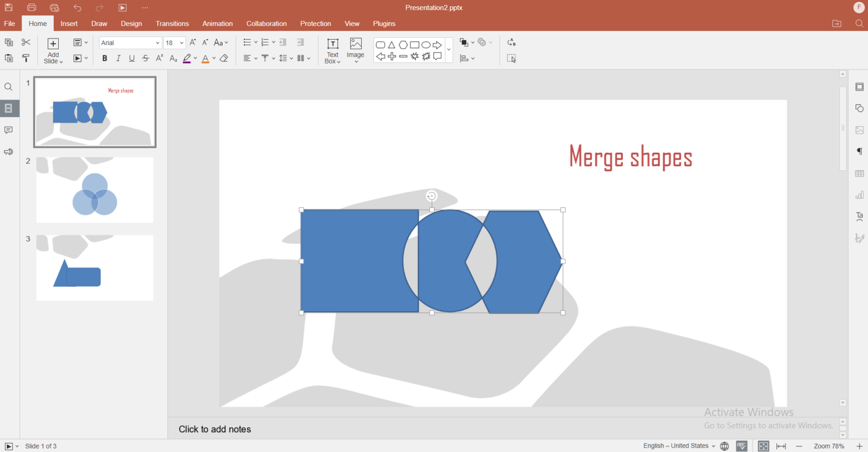Screen dimensions: 868x452
Task: Apply subscript formatting
Action: click(173, 58)
